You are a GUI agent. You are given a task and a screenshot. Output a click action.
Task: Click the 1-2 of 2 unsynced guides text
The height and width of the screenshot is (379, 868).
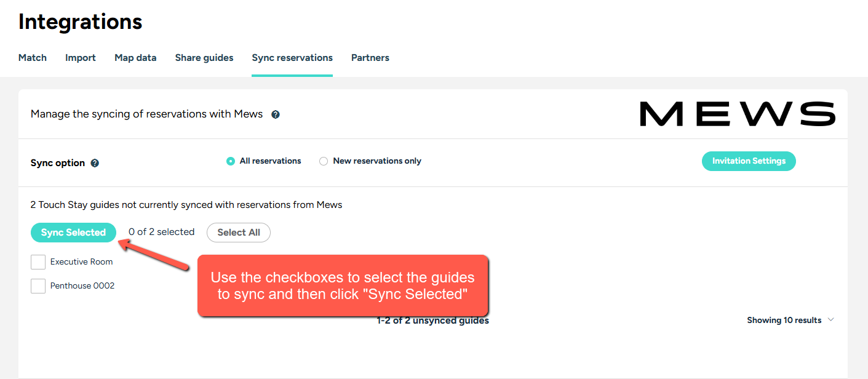pos(433,321)
